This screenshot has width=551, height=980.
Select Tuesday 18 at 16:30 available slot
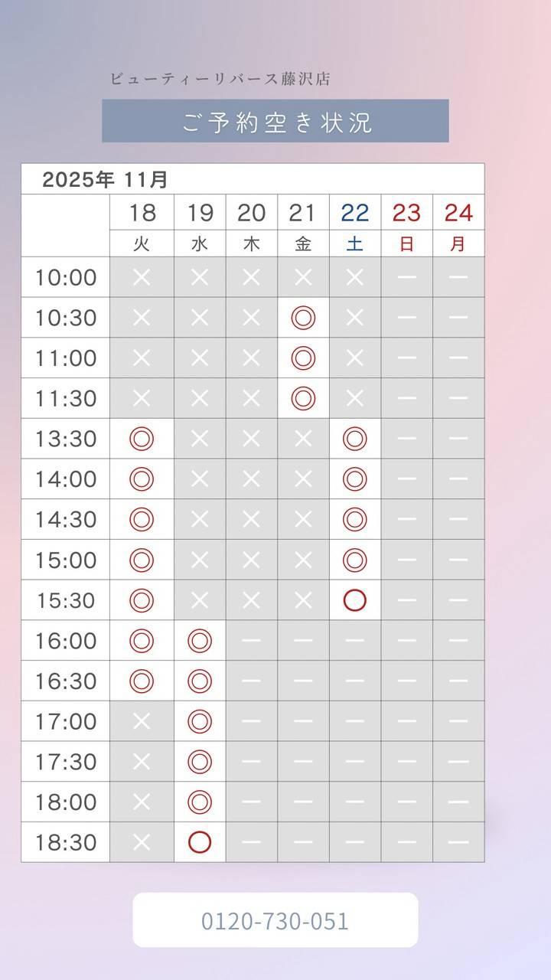click(142, 681)
